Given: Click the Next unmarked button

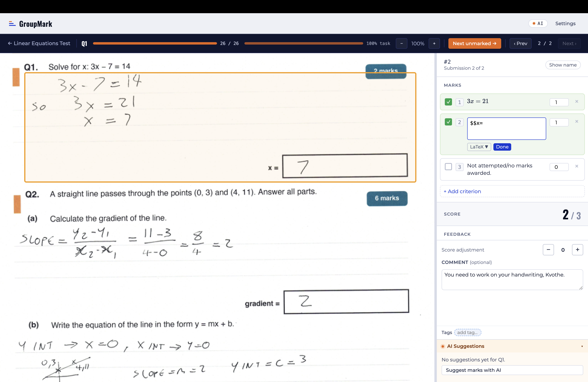Looking at the screenshot, I should coord(475,43).
